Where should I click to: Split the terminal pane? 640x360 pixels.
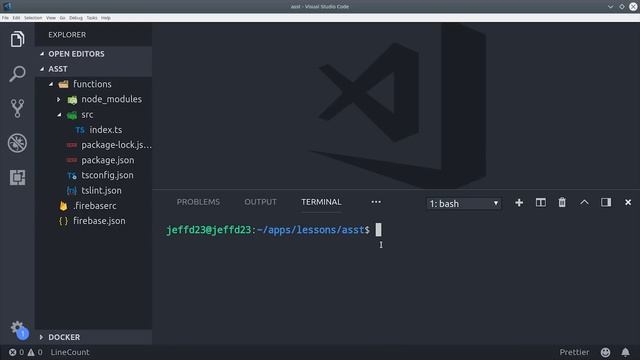[x=540, y=202]
